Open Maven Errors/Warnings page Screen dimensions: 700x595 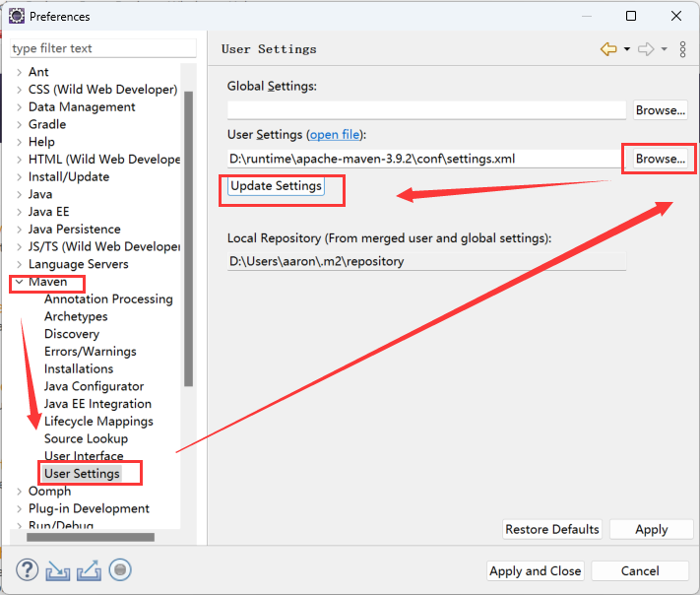pos(91,352)
